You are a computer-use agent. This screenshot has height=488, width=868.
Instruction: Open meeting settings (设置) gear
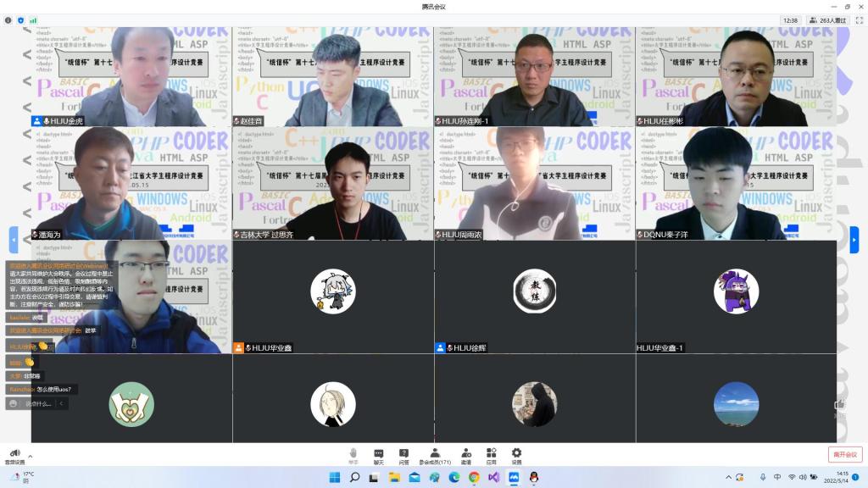(516, 455)
